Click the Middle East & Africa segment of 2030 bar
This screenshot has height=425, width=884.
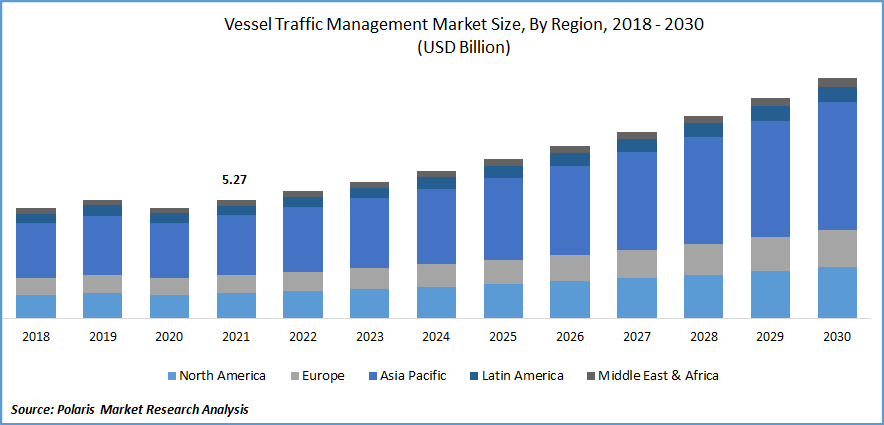837,83
